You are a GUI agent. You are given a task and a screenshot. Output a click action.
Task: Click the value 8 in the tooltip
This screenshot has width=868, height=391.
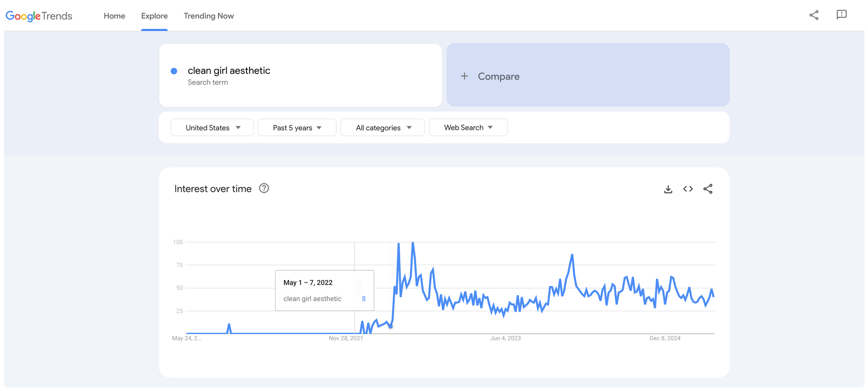tap(364, 299)
